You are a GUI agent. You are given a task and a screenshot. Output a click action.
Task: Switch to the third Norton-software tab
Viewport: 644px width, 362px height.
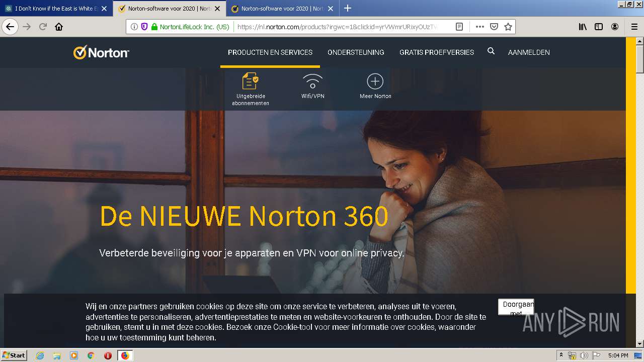click(283, 9)
